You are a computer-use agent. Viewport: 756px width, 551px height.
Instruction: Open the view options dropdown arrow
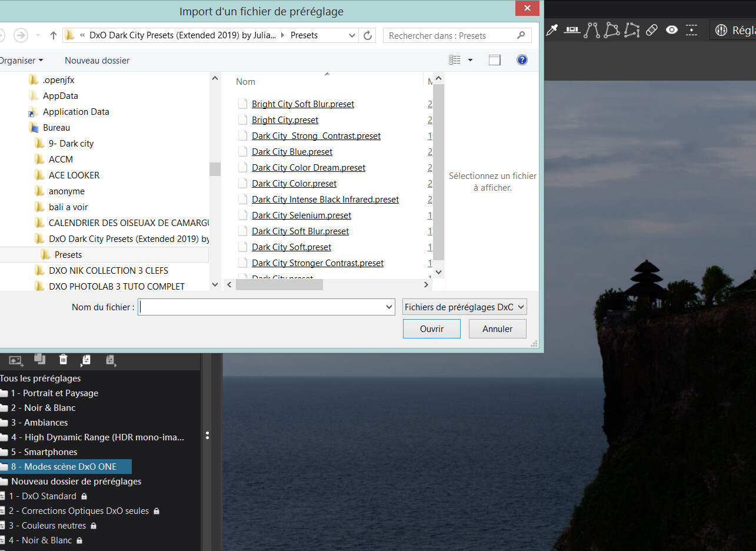click(470, 60)
